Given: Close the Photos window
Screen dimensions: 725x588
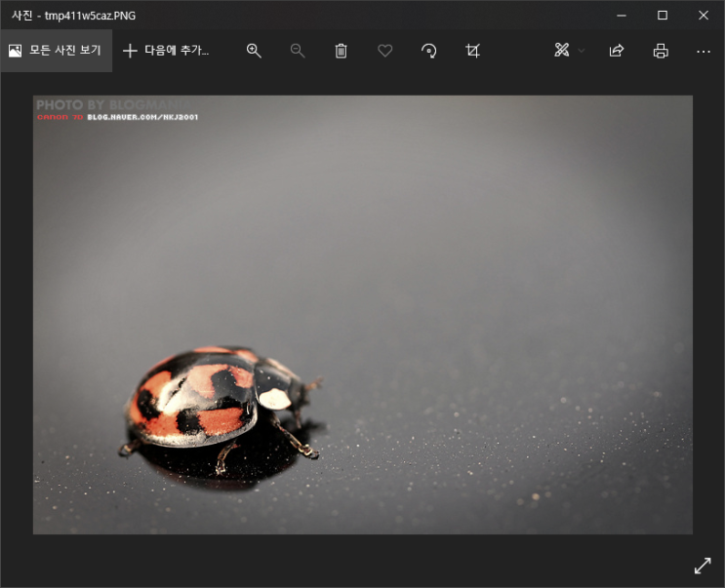Looking at the screenshot, I should point(704,16).
